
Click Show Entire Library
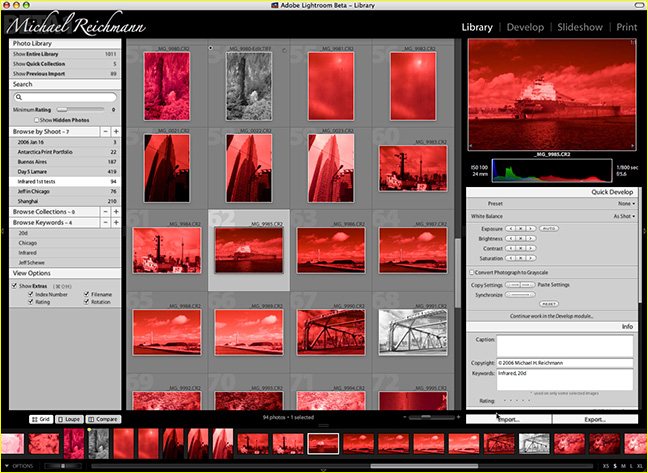point(65,54)
